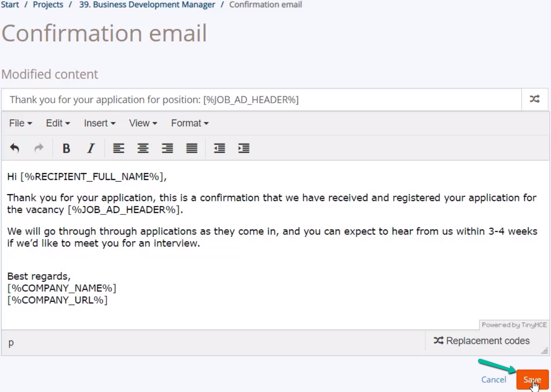The height and width of the screenshot is (392, 551).
Task: Increase indent of paragraph
Action: click(x=244, y=148)
